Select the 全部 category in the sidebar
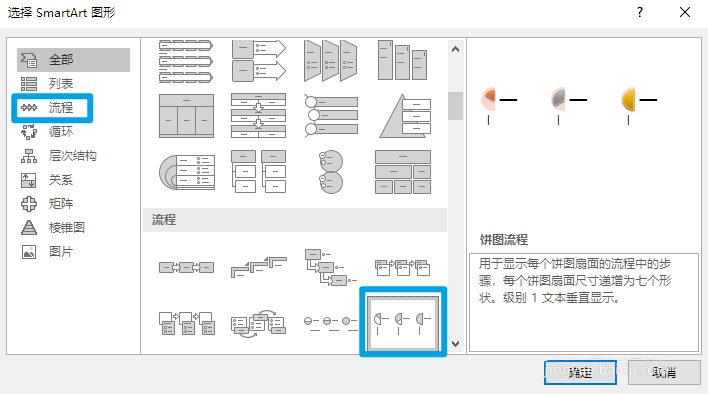The height and width of the screenshot is (394, 708). (73, 60)
